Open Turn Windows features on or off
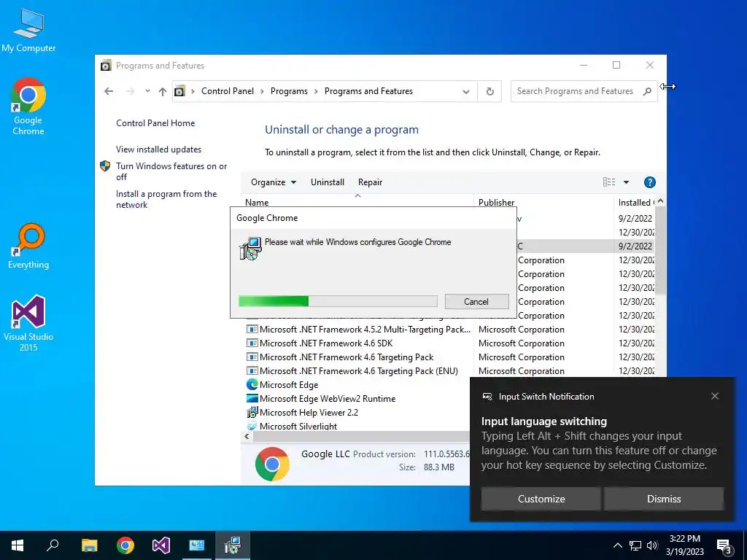This screenshot has height=560, width=747. pyautogui.click(x=171, y=171)
